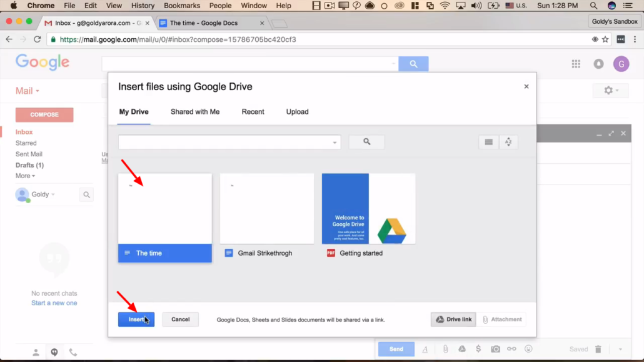Expand the Drive search field dropdown arrow

click(335, 143)
